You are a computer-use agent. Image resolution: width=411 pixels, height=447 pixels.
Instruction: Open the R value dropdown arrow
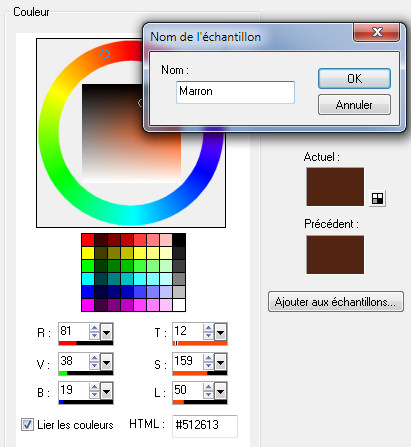106,332
